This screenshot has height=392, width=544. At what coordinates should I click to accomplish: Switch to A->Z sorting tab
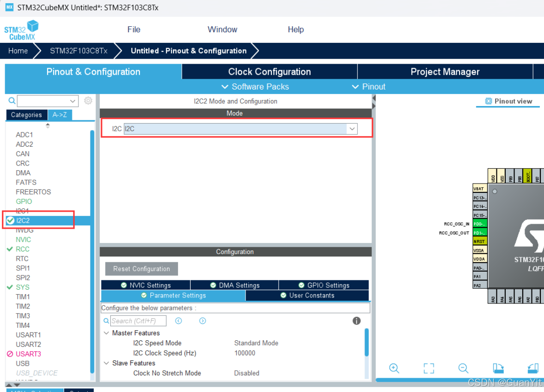[60, 115]
